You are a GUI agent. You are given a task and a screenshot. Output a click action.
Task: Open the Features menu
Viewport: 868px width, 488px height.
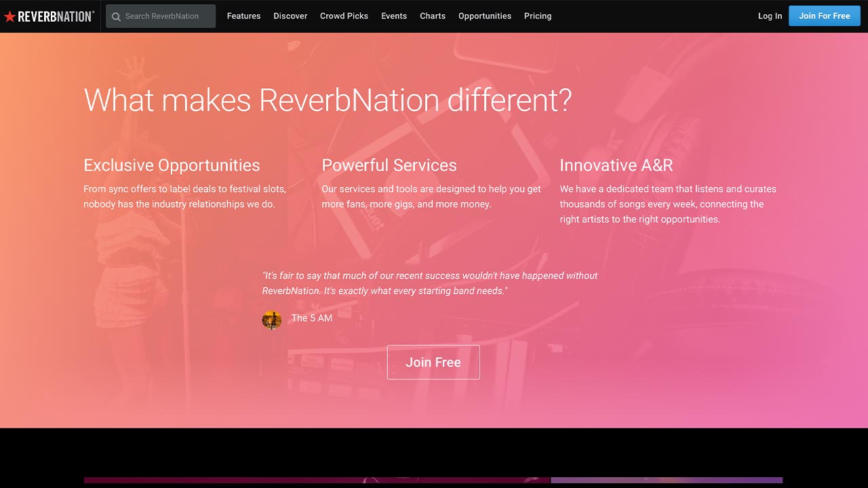click(x=243, y=16)
